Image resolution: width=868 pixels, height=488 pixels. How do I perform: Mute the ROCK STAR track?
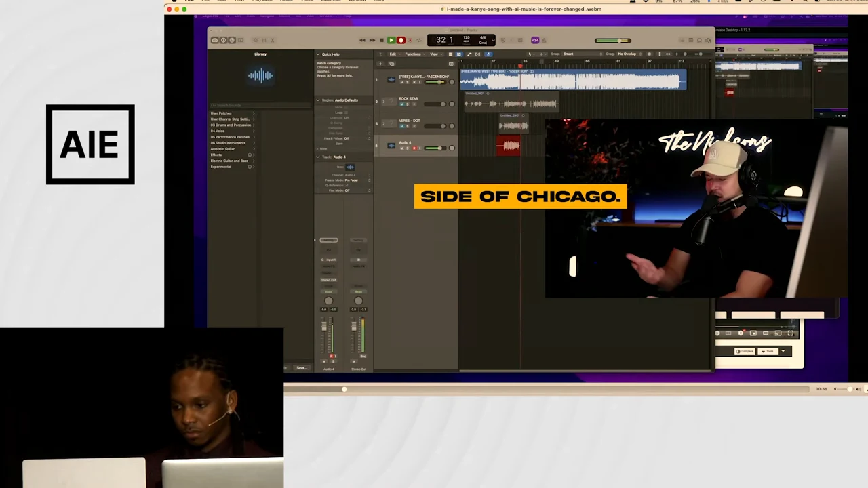click(401, 104)
